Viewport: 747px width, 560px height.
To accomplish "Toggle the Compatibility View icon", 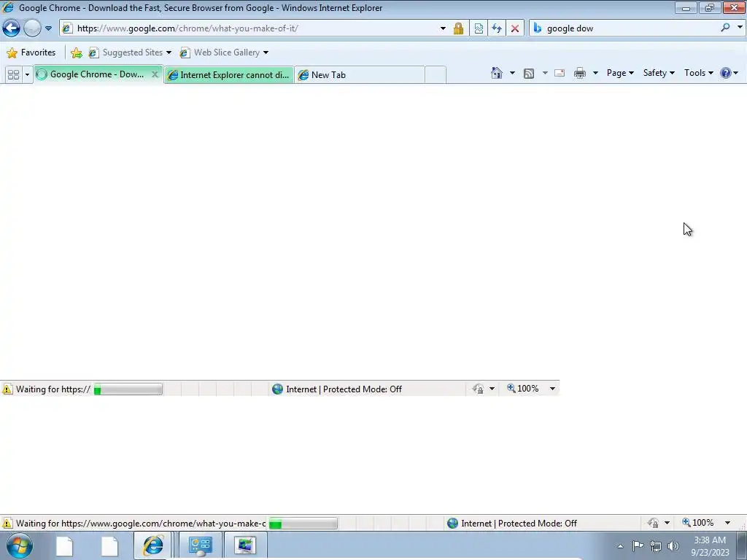I will click(x=479, y=28).
